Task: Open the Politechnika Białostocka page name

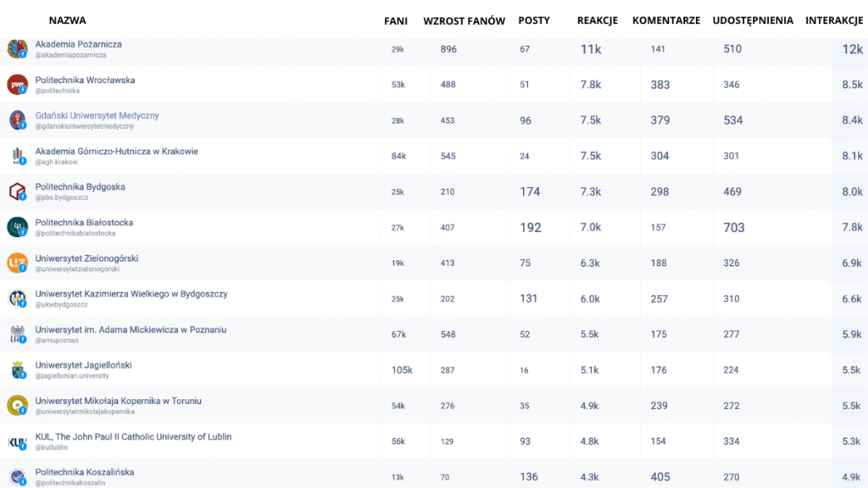Action: [x=84, y=223]
